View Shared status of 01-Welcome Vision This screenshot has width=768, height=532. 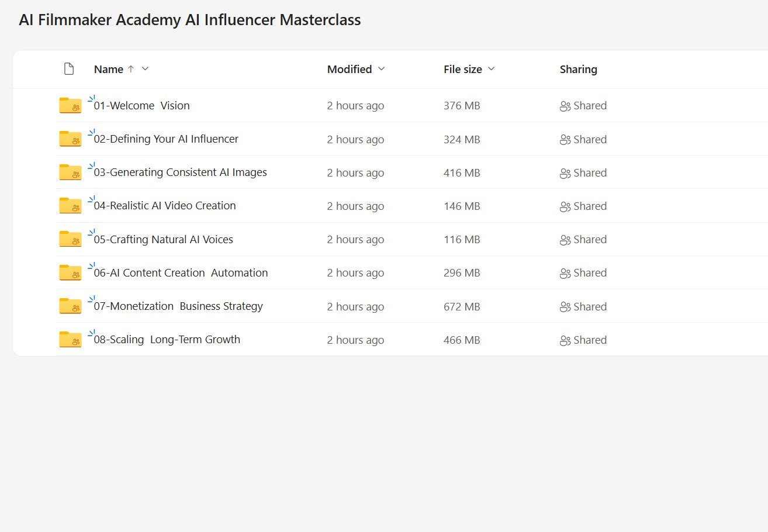pos(583,106)
